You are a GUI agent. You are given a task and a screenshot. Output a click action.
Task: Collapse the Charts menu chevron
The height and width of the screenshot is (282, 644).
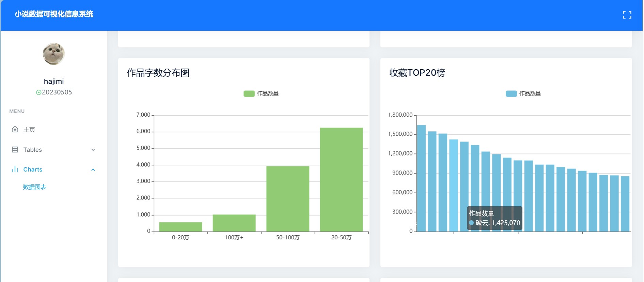point(93,170)
